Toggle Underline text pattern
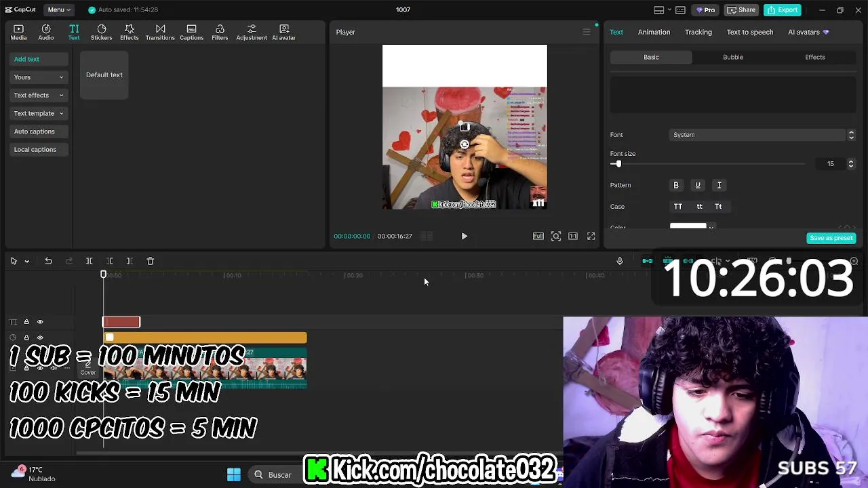The height and width of the screenshot is (488, 868). [x=698, y=185]
